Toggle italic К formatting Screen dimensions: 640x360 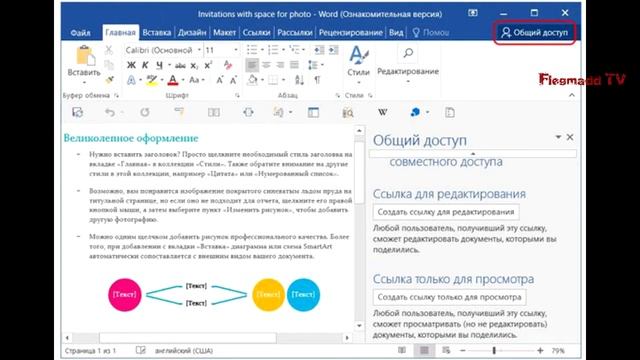pos(145,65)
